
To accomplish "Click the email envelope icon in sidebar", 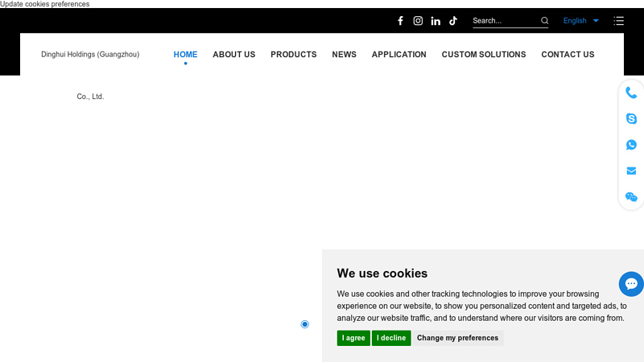I will (x=631, y=171).
